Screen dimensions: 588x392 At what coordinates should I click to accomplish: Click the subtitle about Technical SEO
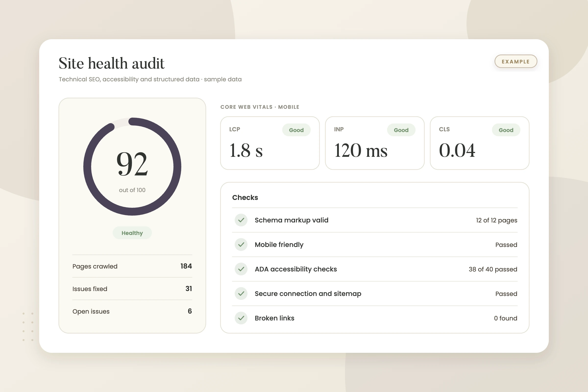[x=150, y=79]
